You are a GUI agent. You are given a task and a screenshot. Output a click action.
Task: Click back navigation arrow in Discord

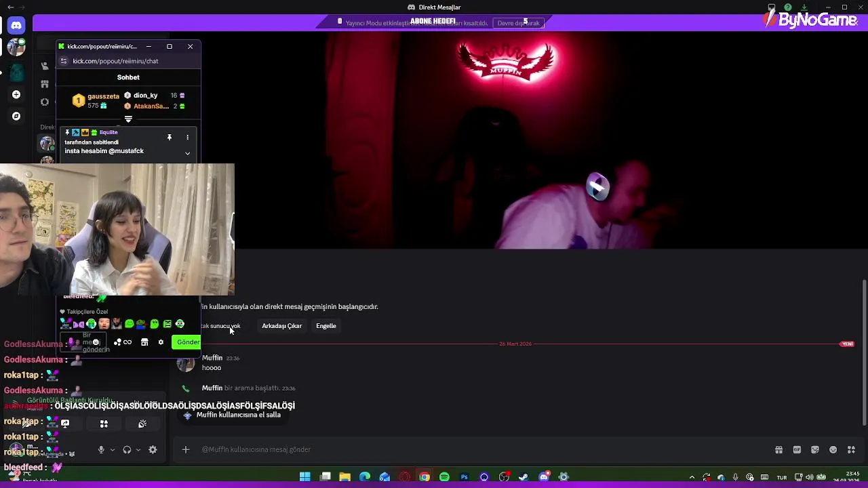pyautogui.click(x=10, y=7)
